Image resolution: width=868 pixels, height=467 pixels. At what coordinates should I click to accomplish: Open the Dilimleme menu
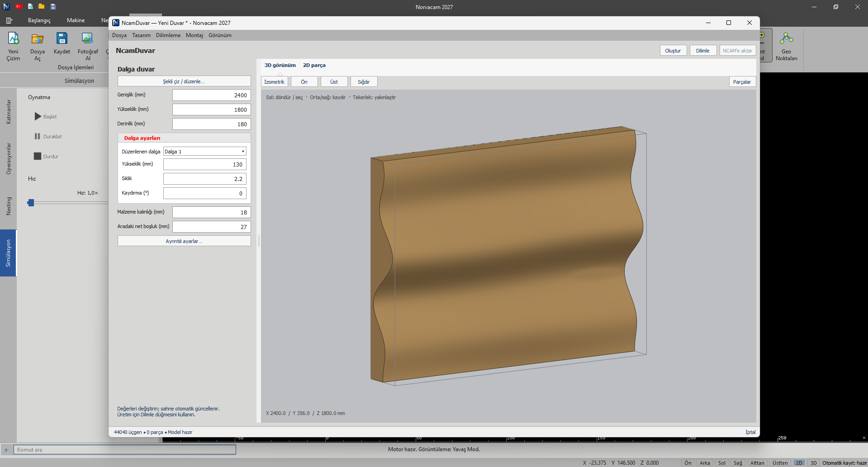(x=168, y=35)
